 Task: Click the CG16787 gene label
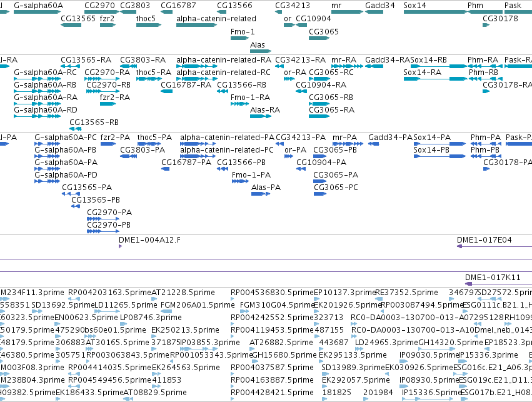pyautogui.click(x=178, y=6)
